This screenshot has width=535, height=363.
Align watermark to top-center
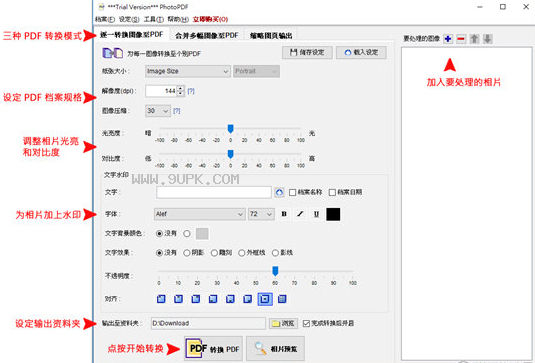[178, 299]
